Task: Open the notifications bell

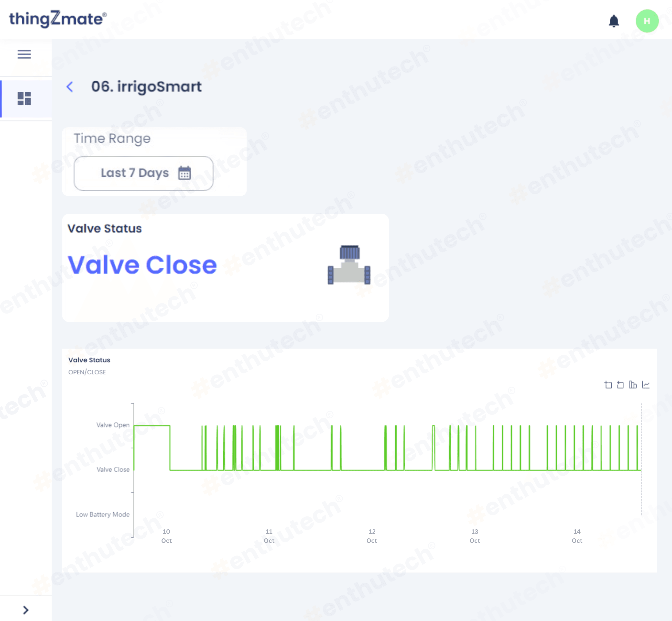Action: (x=614, y=21)
